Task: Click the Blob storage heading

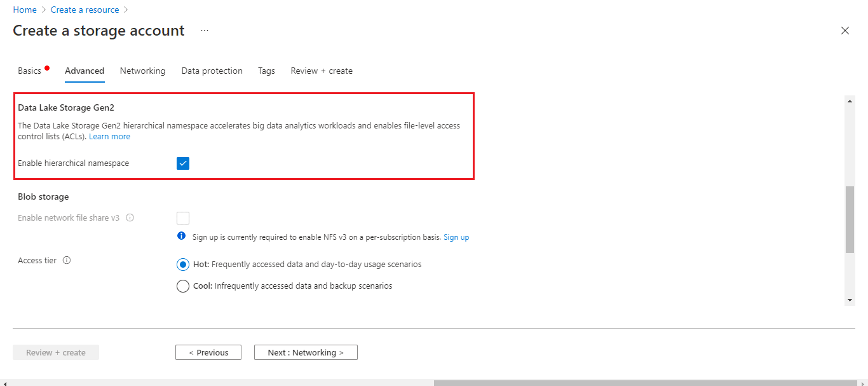Action: pyautogui.click(x=43, y=196)
